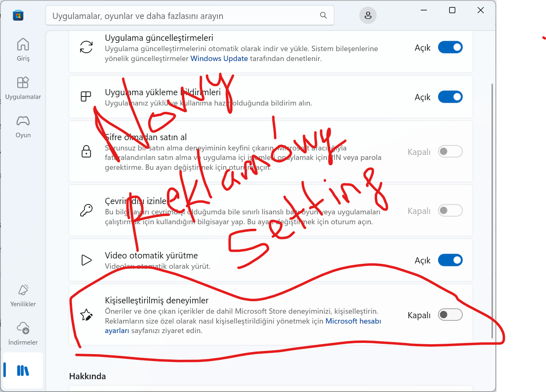
Task: Click the Kişiselleştirilmiş deneyimler title
Action: [157, 300]
